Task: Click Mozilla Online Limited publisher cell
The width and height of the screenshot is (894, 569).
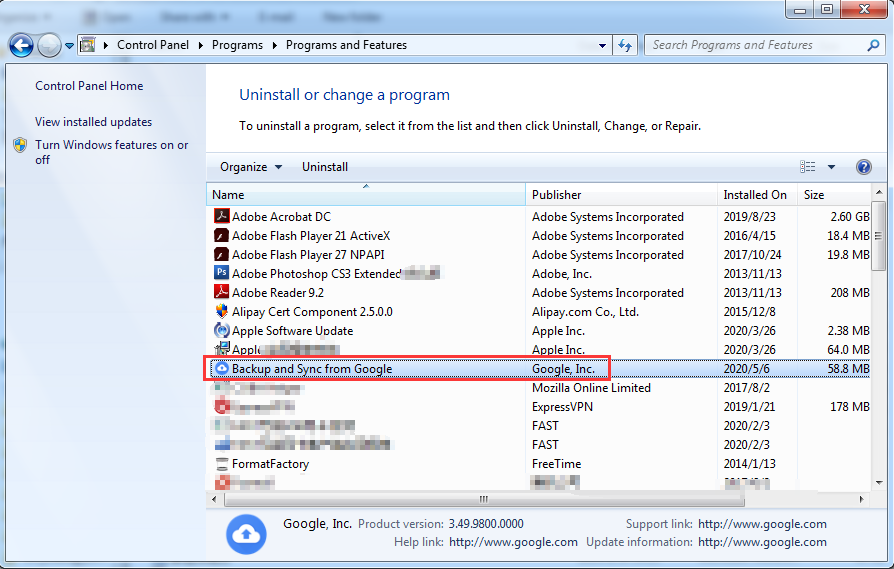Action: point(591,388)
